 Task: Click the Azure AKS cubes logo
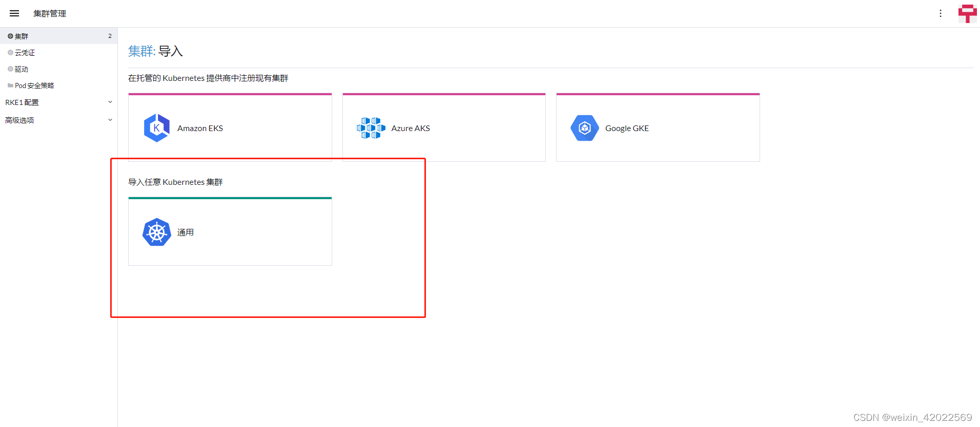point(371,128)
